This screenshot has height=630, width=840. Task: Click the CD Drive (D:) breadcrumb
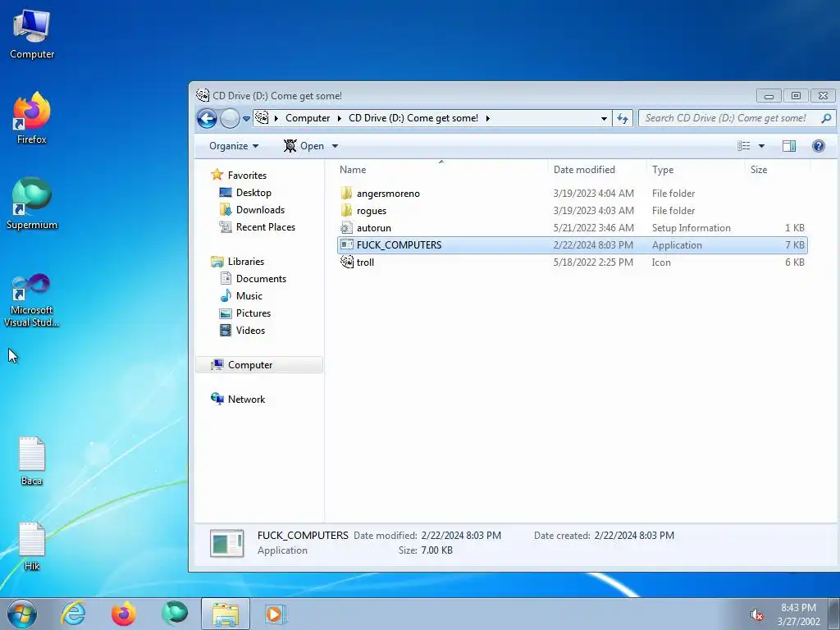coord(413,118)
